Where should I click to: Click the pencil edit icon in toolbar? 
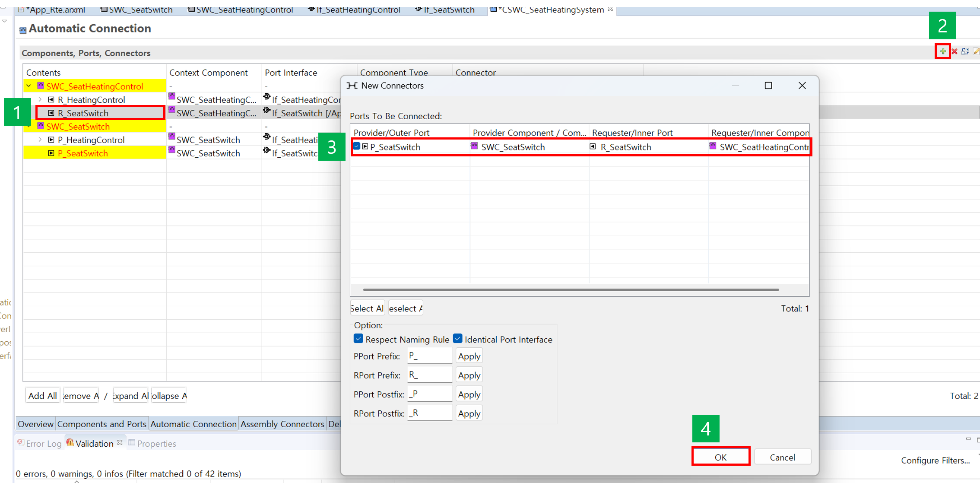976,51
